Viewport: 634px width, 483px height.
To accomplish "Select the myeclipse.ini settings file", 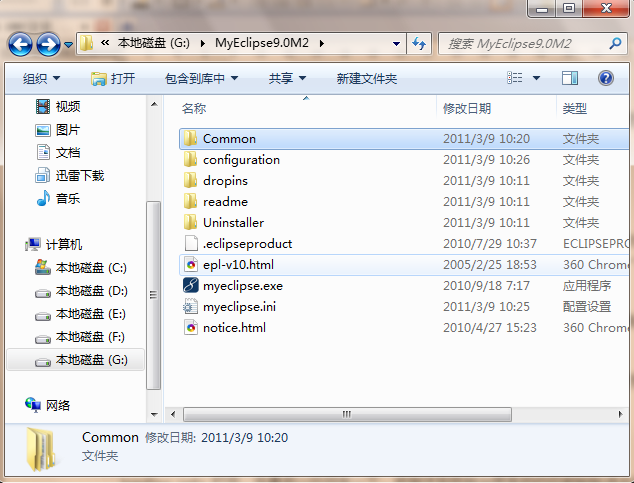I will (230, 306).
